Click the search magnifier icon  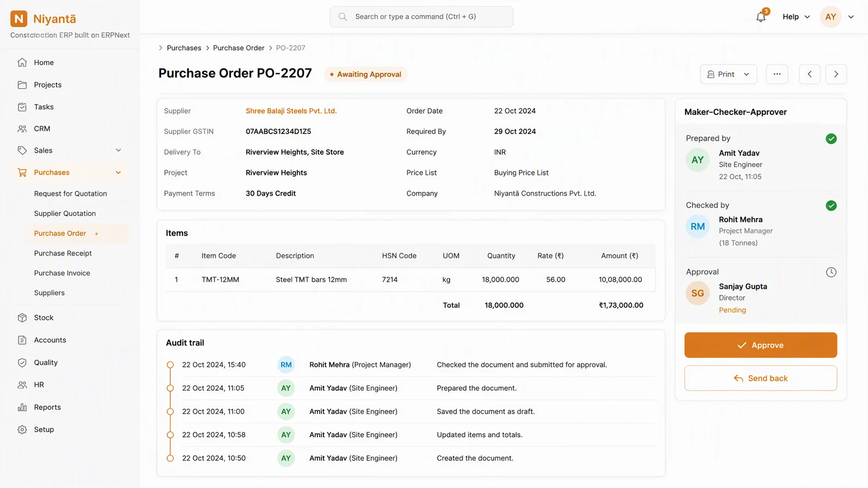coord(343,17)
